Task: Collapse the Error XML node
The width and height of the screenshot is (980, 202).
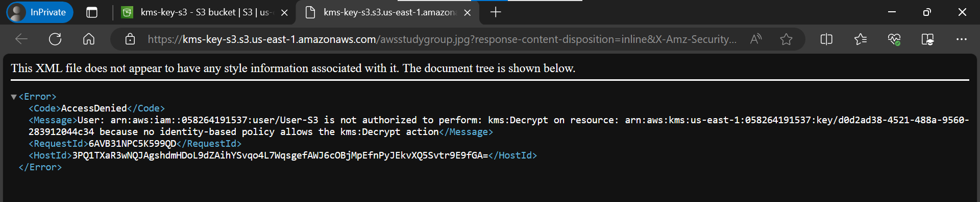Action: [x=14, y=97]
